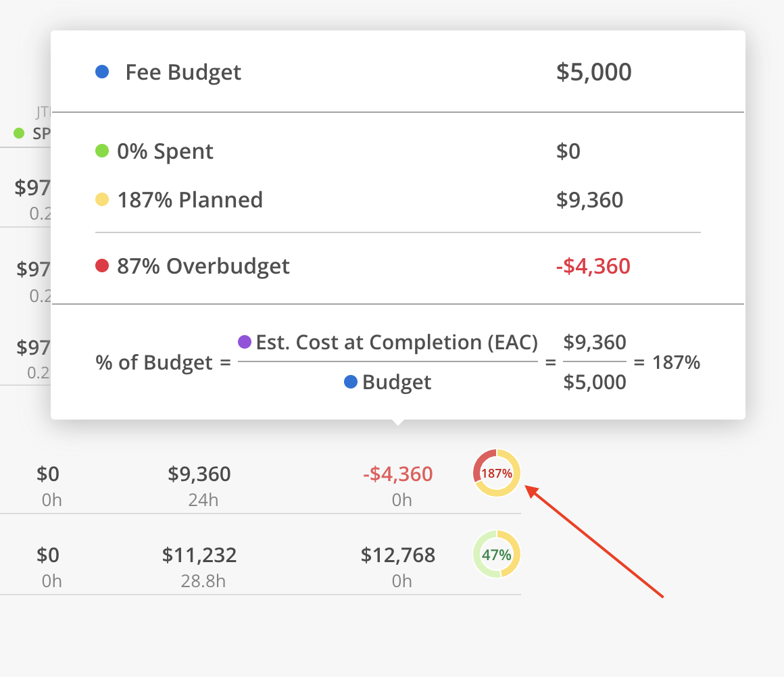Click the $9,360 numerator in formula
The height and width of the screenshot is (677, 784).
(595, 343)
